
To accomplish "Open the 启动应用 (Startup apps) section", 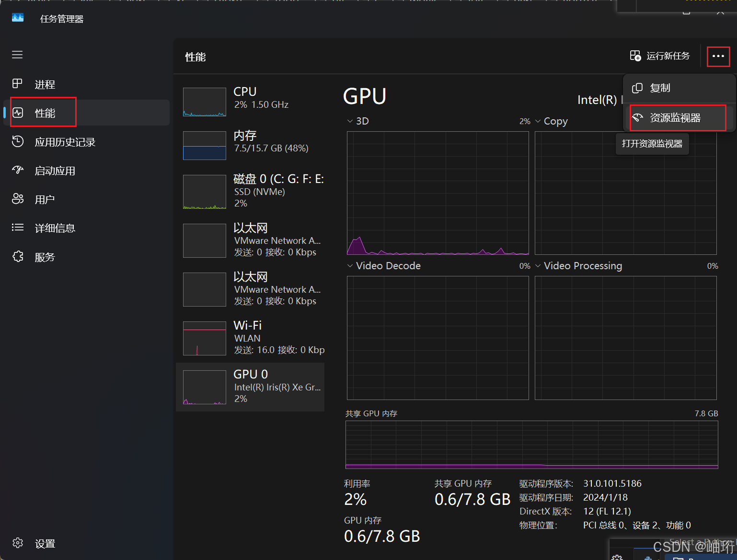I will coord(55,171).
